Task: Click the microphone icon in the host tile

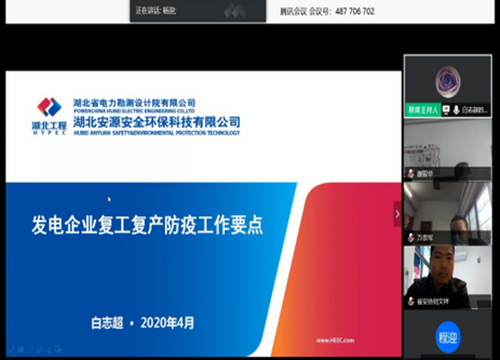Action: pos(456,110)
